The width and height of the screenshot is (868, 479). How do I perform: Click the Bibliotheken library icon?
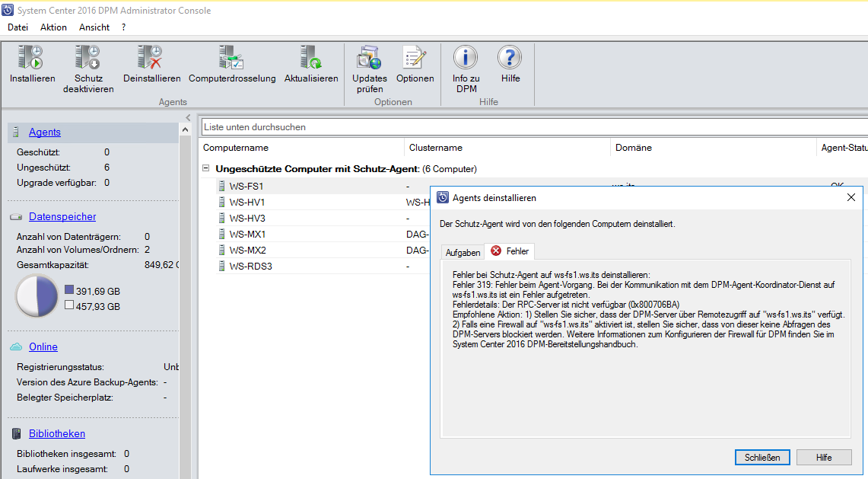[x=17, y=433]
